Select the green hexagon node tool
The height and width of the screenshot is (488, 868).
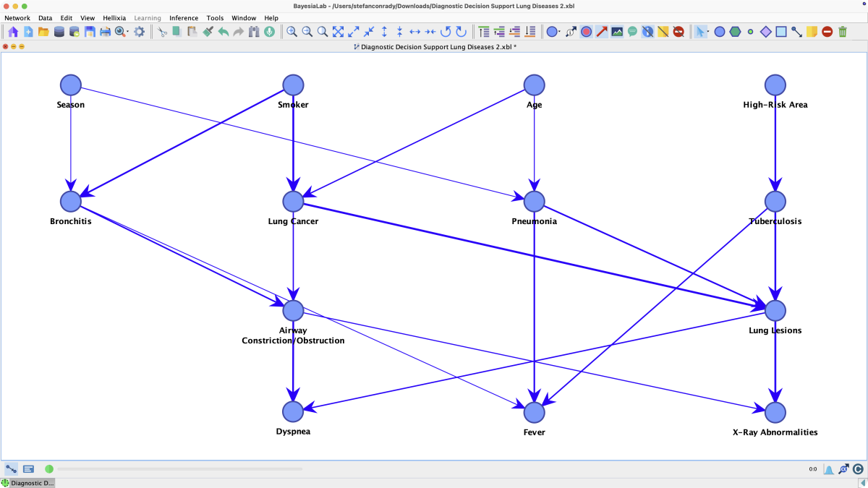coord(735,32)
